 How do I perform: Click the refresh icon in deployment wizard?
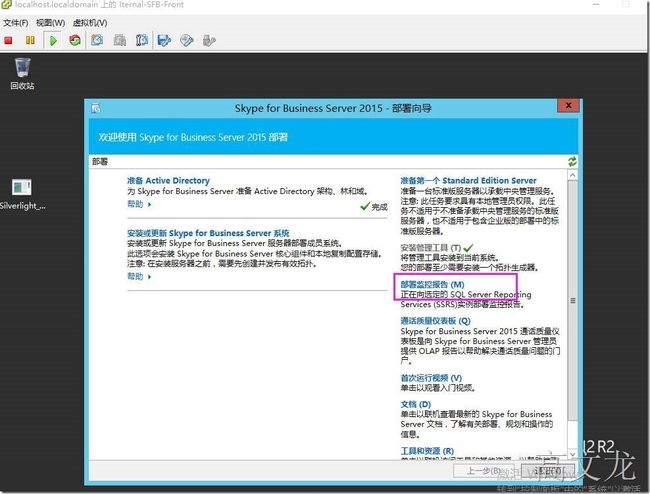[572, 162]
